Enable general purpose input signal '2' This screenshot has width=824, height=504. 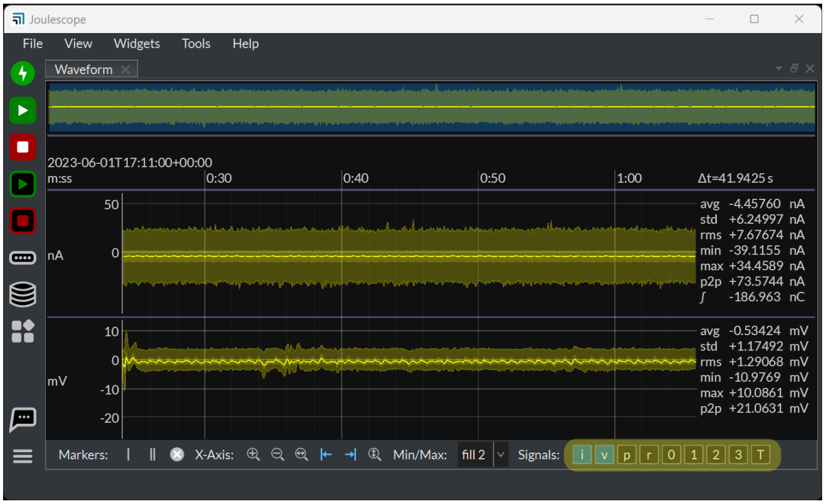(716, 455)
